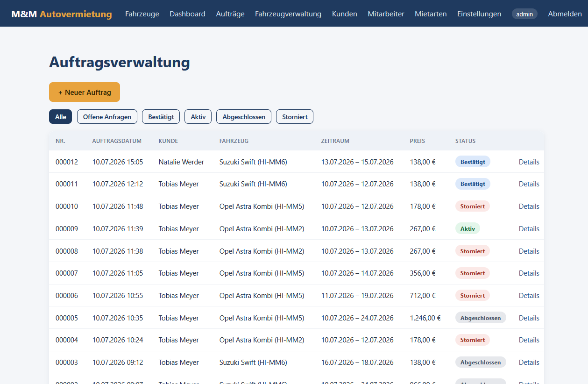Click Bestätigt badge of order 000012
The image size is (588, 384).
point(473,162)
